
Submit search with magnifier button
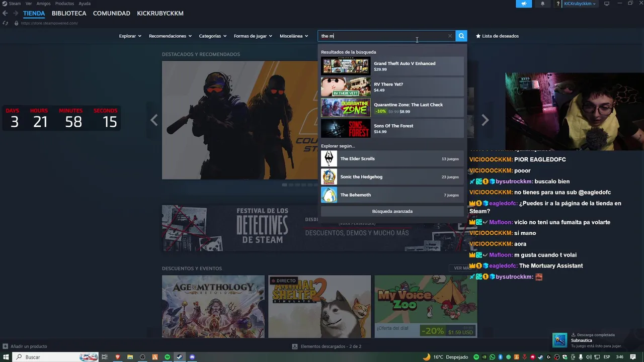click(x=461, y=36)
